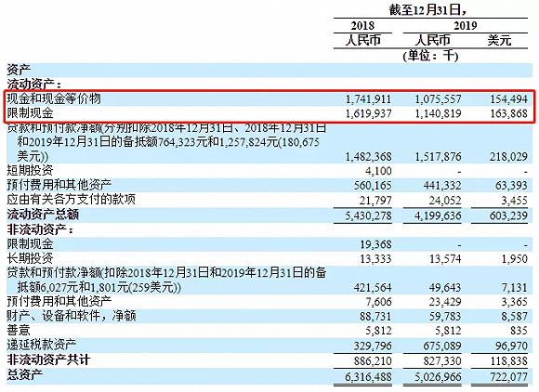Select the value 421,564
539x392 pixels.
pyautogui.click(x=373, y=288)
